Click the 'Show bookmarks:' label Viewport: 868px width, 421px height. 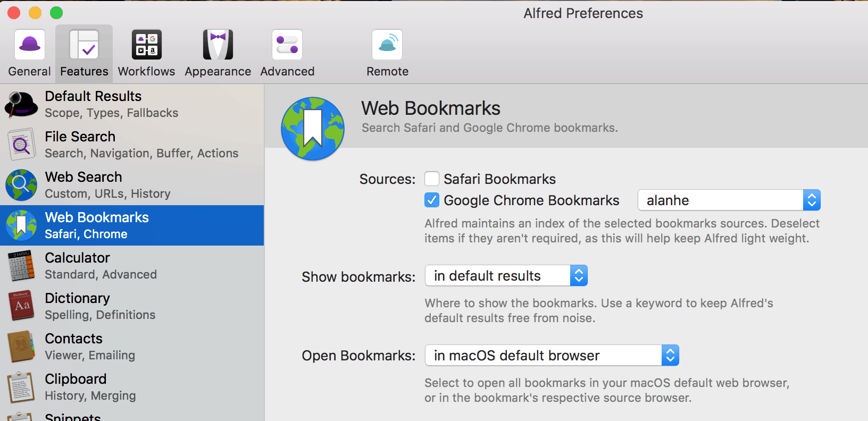tap(358, 277)
